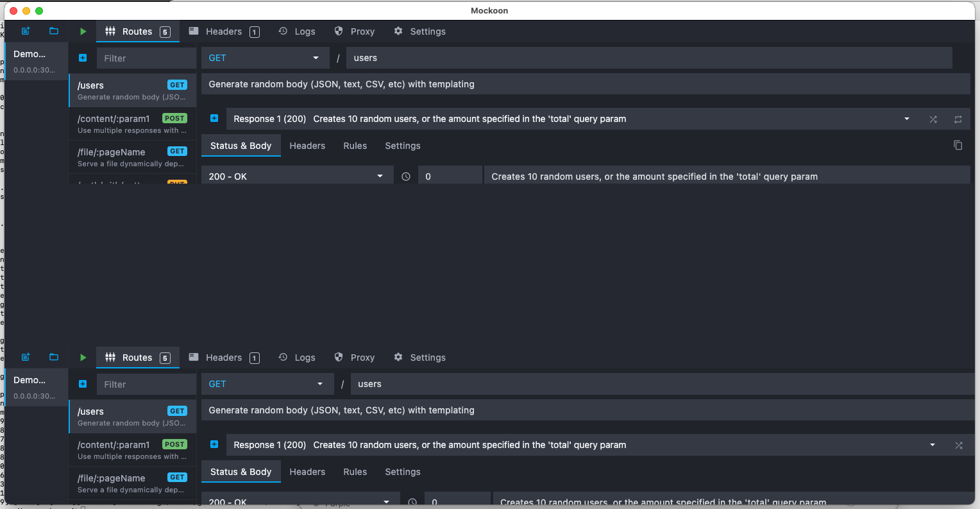Click the clock icon next to the latency field
This screenshot has height=509, width=980.
[406, 176]
